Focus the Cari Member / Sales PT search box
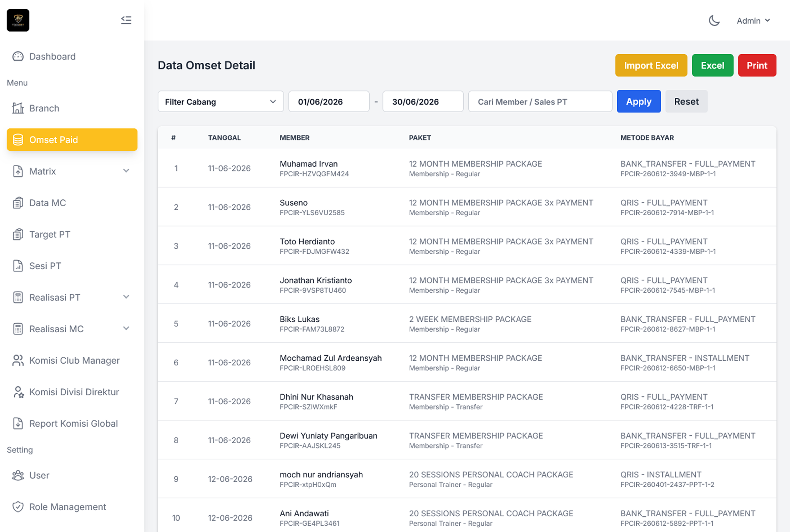This screenshot has height=532, width=790. [x=540, y=101]
